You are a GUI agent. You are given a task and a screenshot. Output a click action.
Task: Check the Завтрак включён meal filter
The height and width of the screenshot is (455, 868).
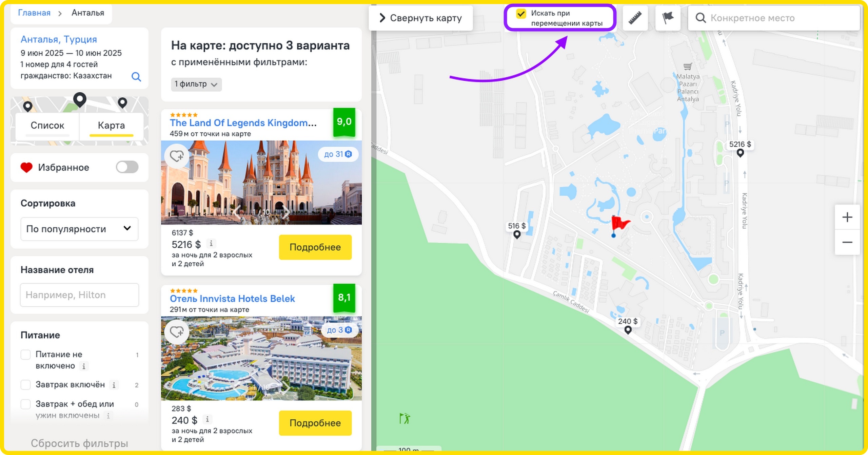26,385
